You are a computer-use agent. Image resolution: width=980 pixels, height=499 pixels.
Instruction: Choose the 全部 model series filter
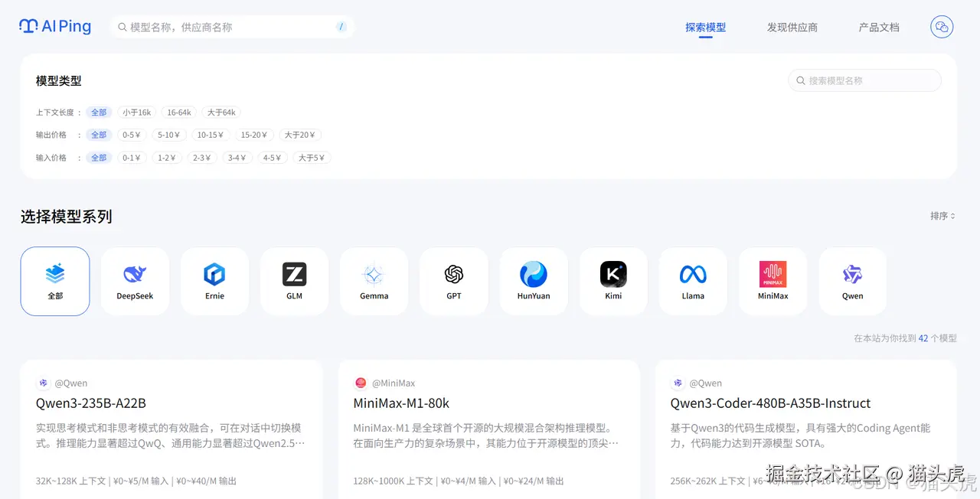[54, 281]
